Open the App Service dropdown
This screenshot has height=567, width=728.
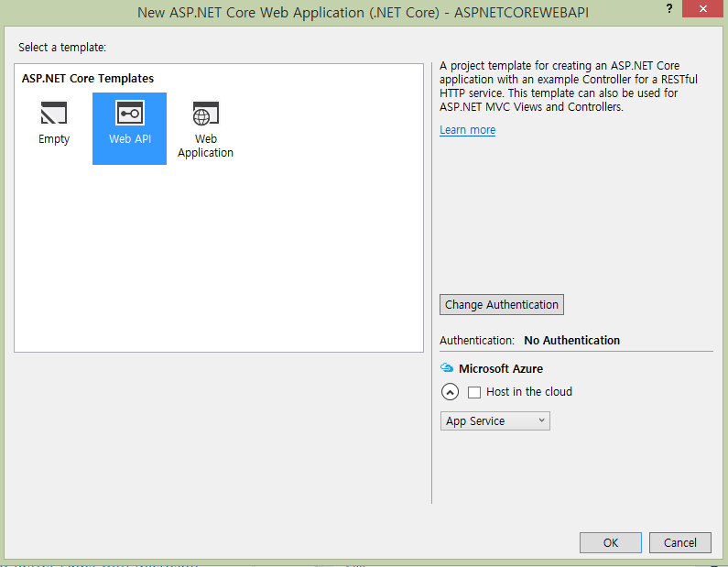pyautogui.click(x=494, y=420)
